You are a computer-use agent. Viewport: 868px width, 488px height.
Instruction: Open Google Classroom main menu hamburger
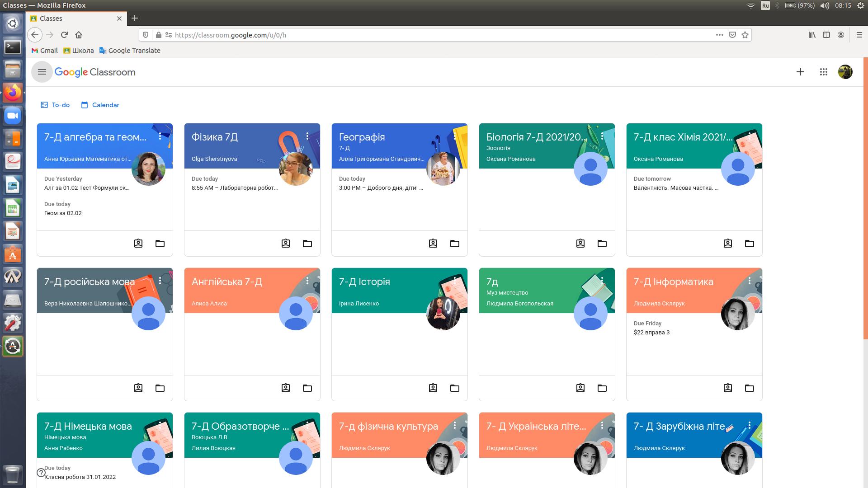click(x=42, y=72)
